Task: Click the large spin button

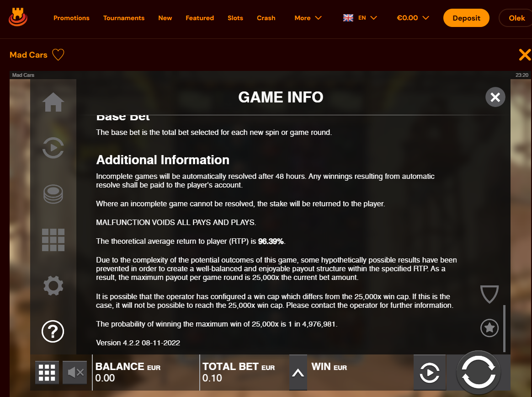Action: pos(479,373)
